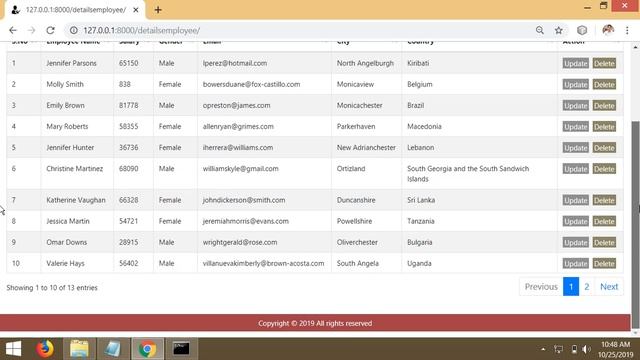This screenshot has height=360, width=640.
Task: View site information icon in address bar
Action: point(74,30)
